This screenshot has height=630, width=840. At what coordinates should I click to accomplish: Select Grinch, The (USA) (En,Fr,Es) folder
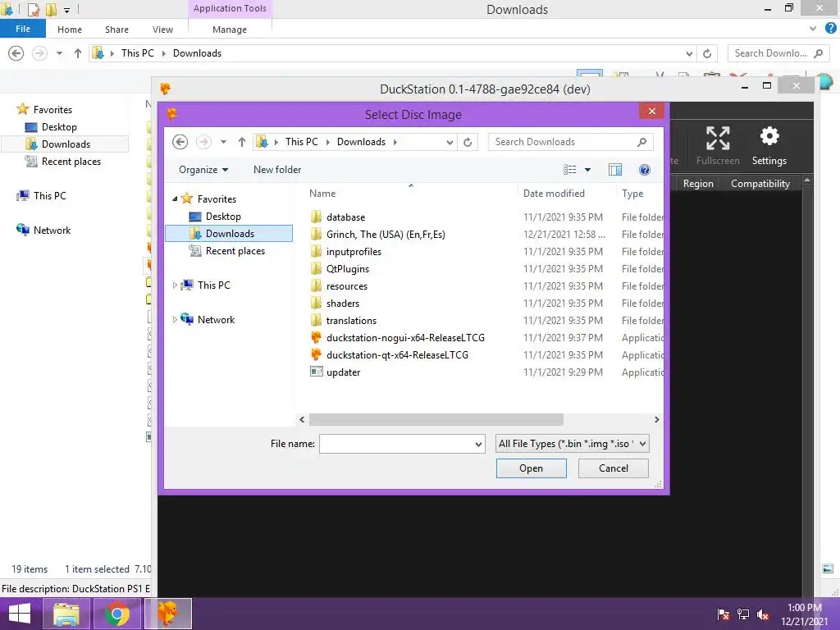tap(386, 234)
